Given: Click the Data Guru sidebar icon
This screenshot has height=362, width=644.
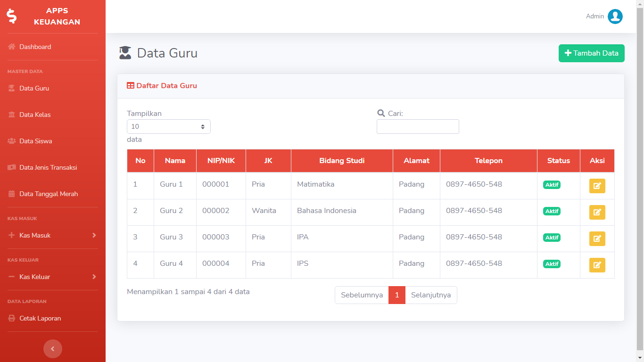Looking at the screenshot, I should point(12,88).
